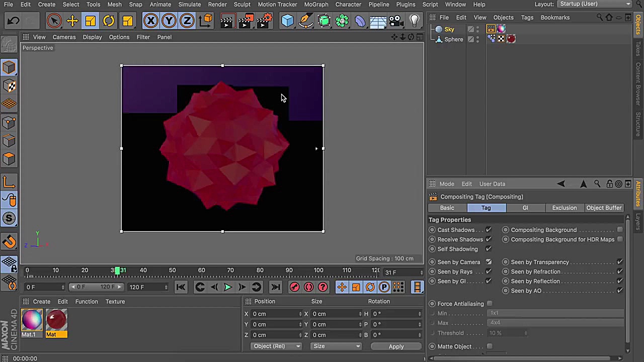Open the MoGraph menu
The width and height of the screenshot is (644, 362).
(x=316, y=4)
